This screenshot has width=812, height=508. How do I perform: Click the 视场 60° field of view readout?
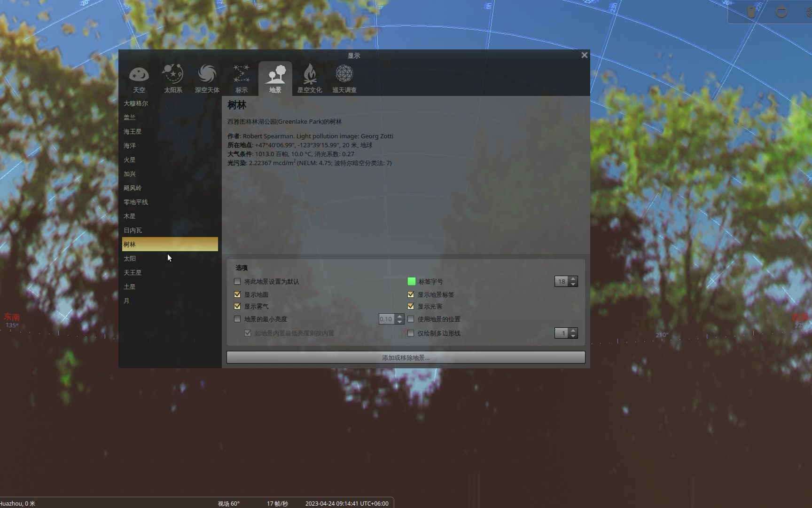pyautogui.click(x=228, y=503)
